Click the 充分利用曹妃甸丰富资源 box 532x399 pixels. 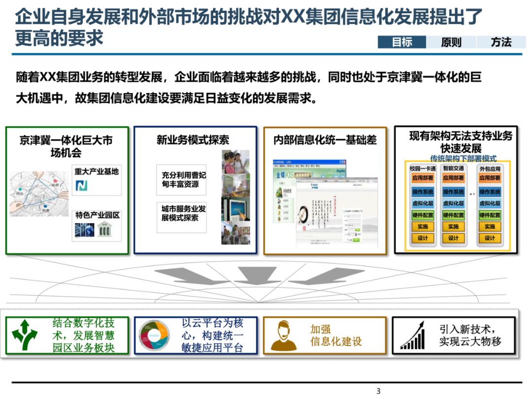pos(181,180)
